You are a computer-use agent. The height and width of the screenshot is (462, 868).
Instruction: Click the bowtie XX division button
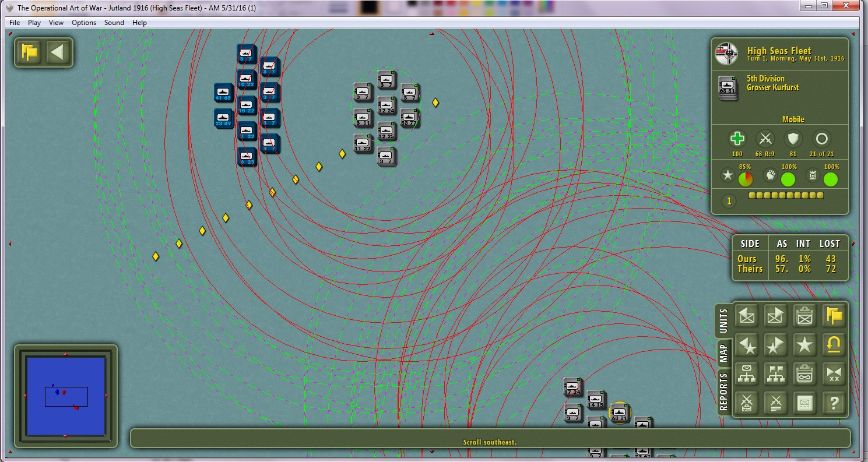[x=834, y=373]
